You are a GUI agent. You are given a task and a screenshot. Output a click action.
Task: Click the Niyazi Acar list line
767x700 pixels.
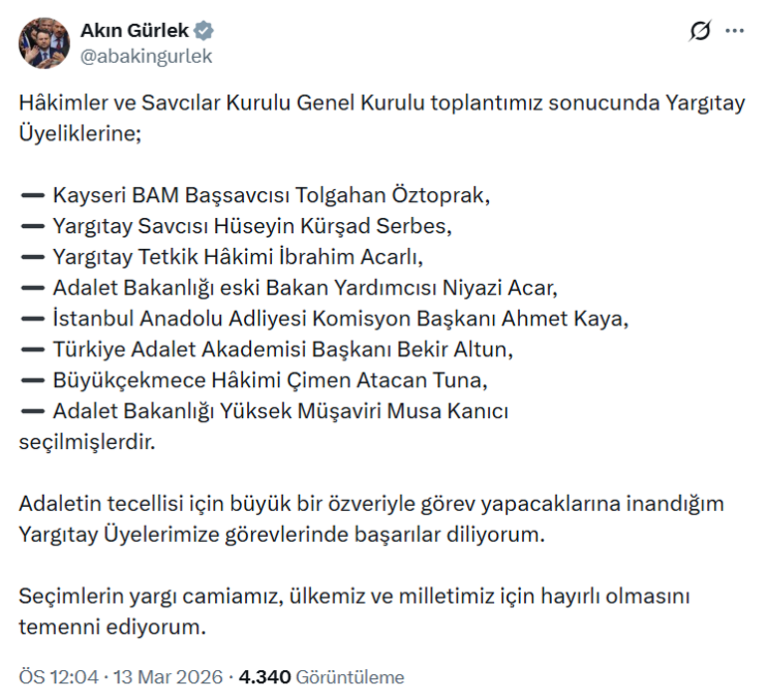point(299,288)
